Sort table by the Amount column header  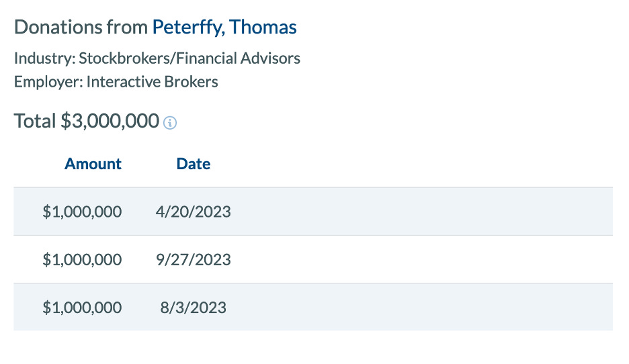pyautogui.click(x=93, y=164)
